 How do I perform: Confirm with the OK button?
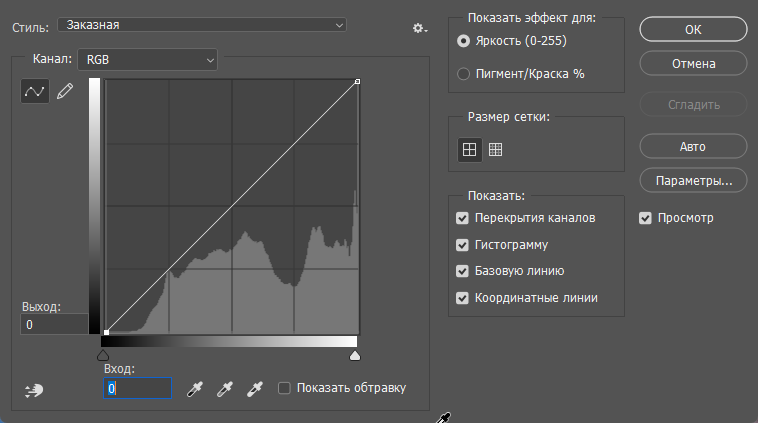point(693,29)
